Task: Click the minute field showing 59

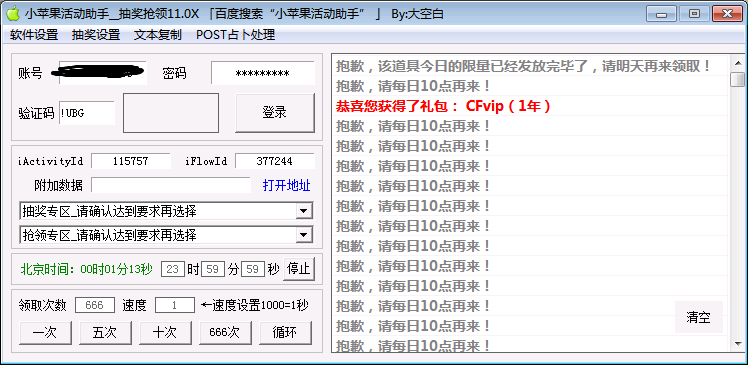Action: point(213,269)
